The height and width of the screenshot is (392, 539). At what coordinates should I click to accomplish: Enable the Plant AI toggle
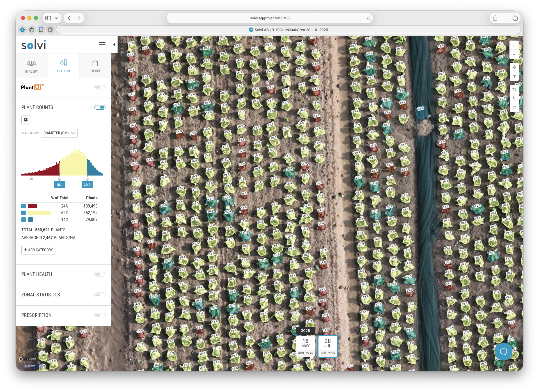click(100, 87)
